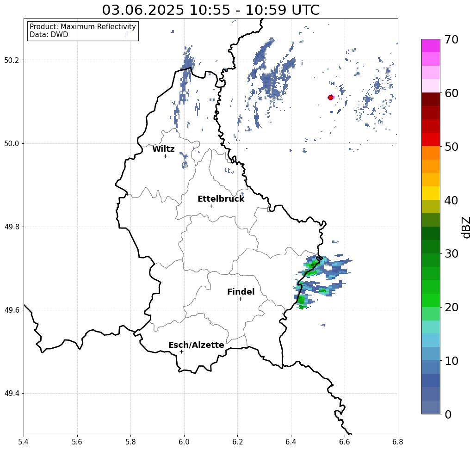Click the longitude label 5.8
Viewport: 476px width, 450px height.
[x=130, y=442]
